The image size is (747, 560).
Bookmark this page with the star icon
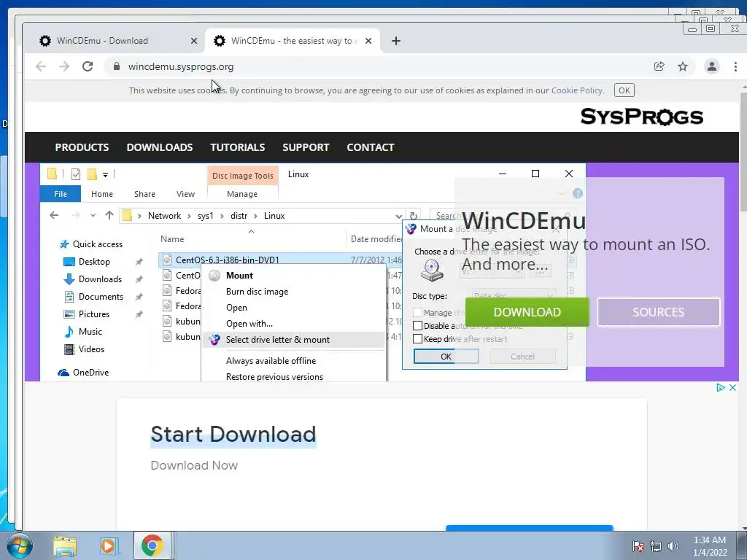point(683,66)
